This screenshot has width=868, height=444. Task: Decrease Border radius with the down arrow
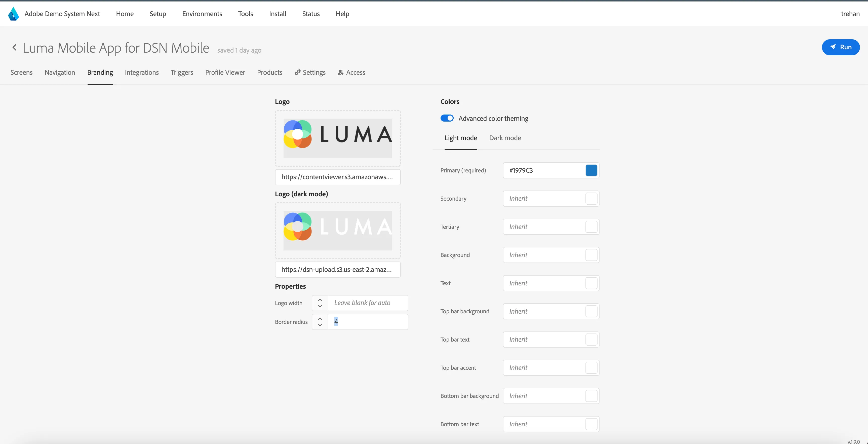click(320, 325)
